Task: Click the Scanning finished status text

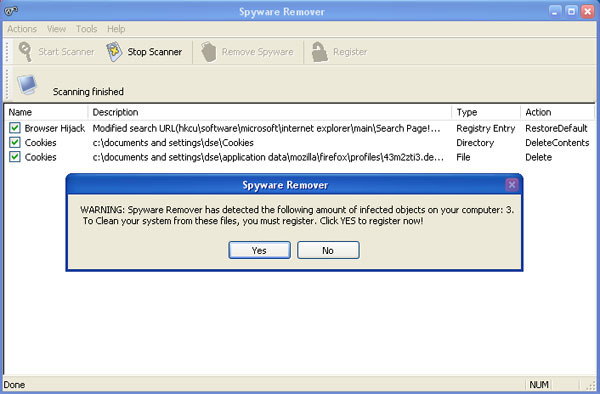Action: (x=88, y=92)
